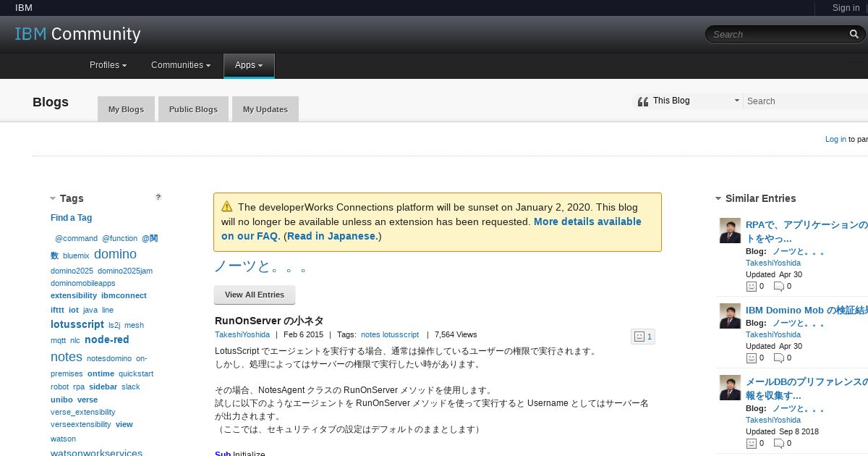Click comments icon under IBM Domino Mob entry
This screenshot has height=456, width=868.
[x=778, y=358]
